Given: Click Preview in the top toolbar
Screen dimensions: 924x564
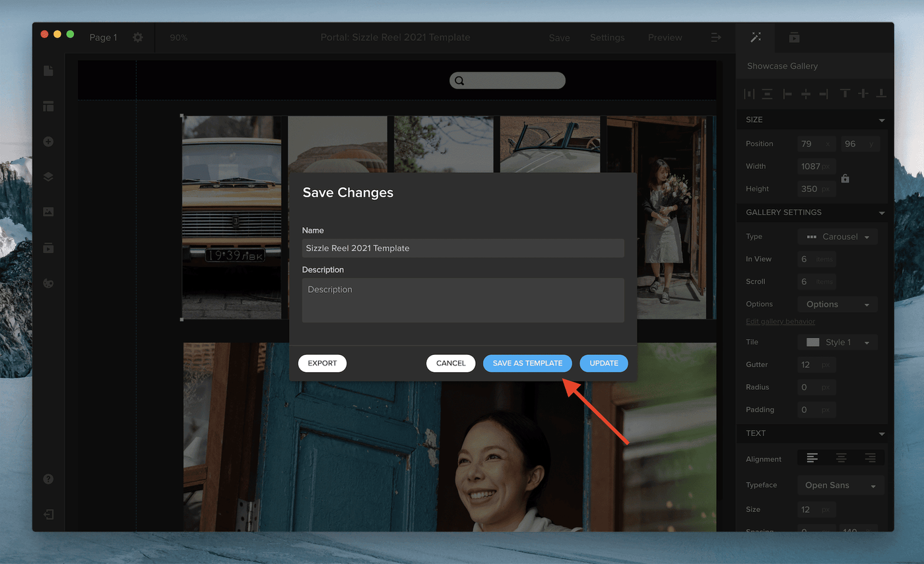Looking at the screenshot, I should 665,38.
